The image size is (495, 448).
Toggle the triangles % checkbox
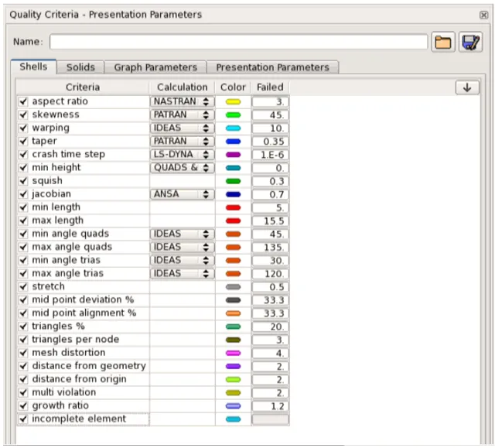(x=23, y=327)
